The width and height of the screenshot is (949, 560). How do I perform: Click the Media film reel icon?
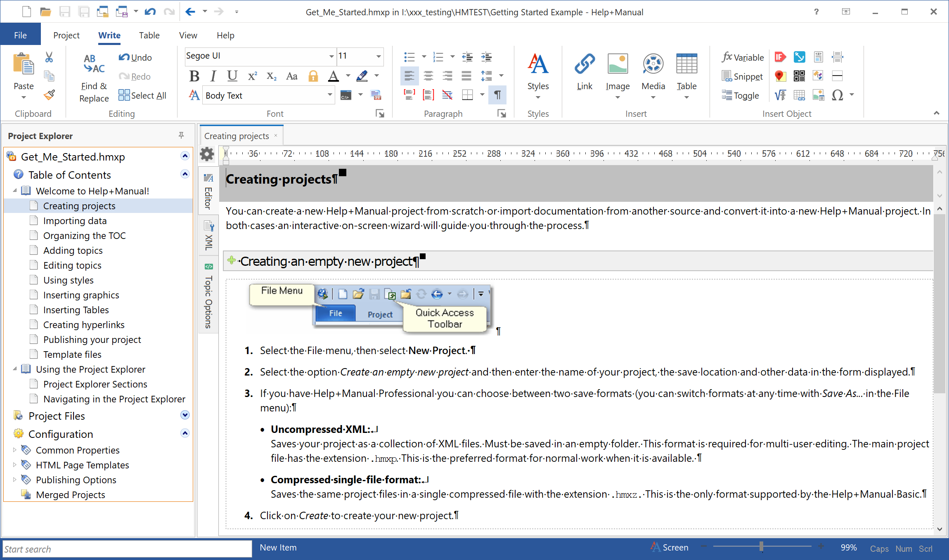pos(653,64)
